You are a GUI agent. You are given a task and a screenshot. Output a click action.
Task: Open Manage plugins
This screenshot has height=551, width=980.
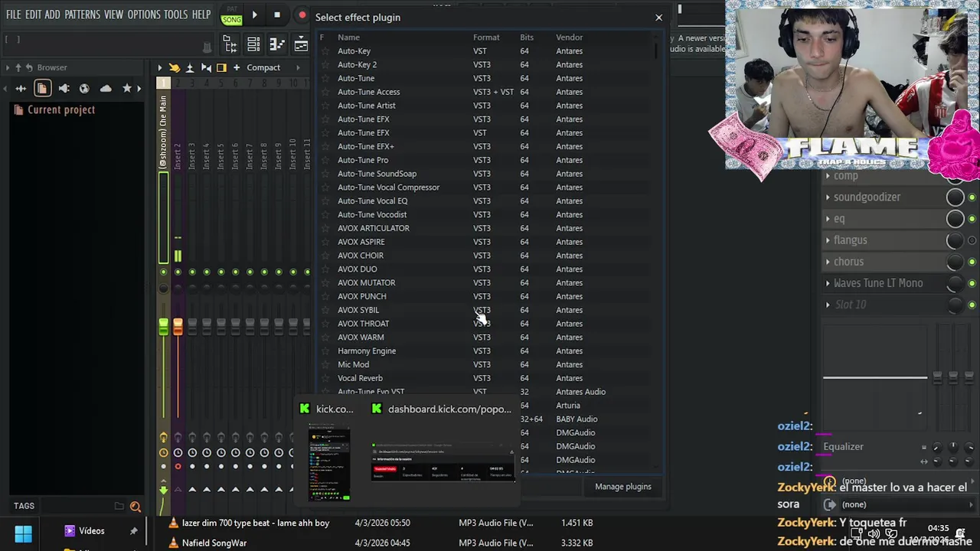tap(623, 487)
